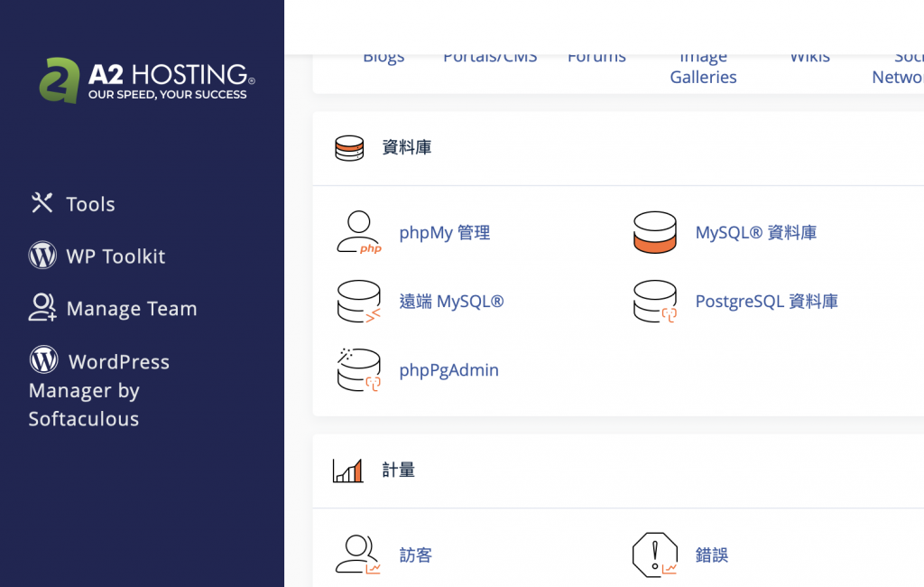
Task: Open the phpPgAdmin link
Action: [449, 370]
